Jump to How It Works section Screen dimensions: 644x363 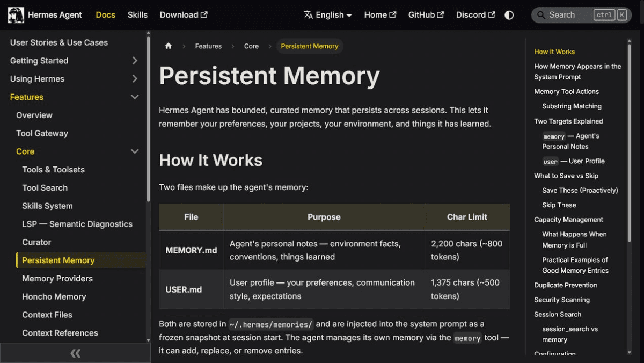[554, 52]
